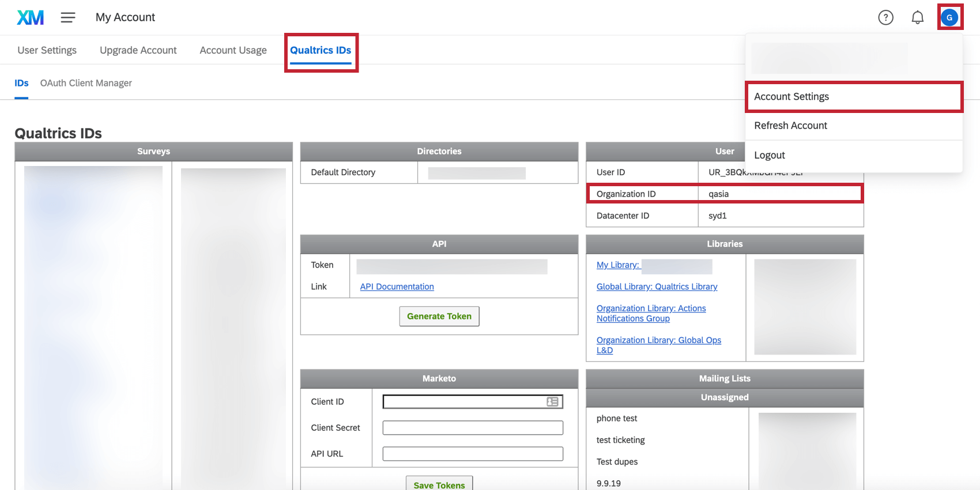Choose Refresh Account from the menu

[x=854, y=126]
